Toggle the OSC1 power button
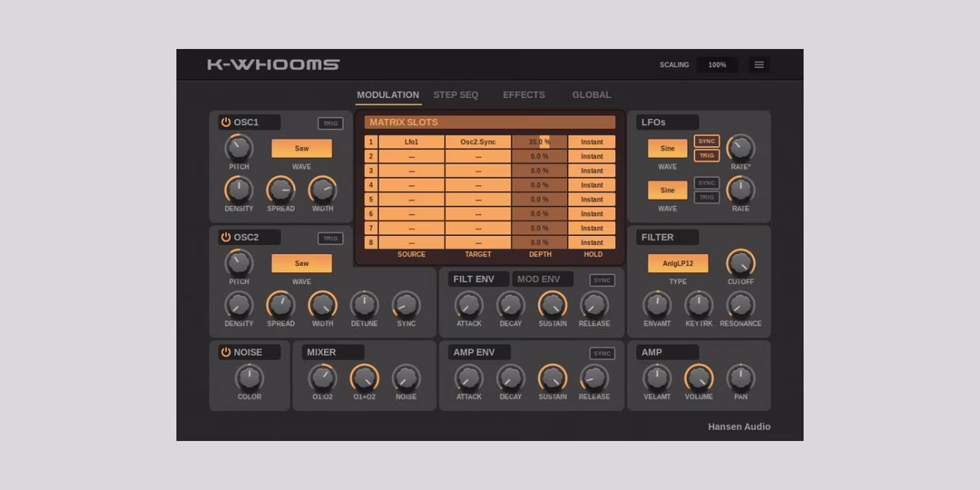Image resolution: width=980 pixels, height=490 pixels. click(226, 122)
